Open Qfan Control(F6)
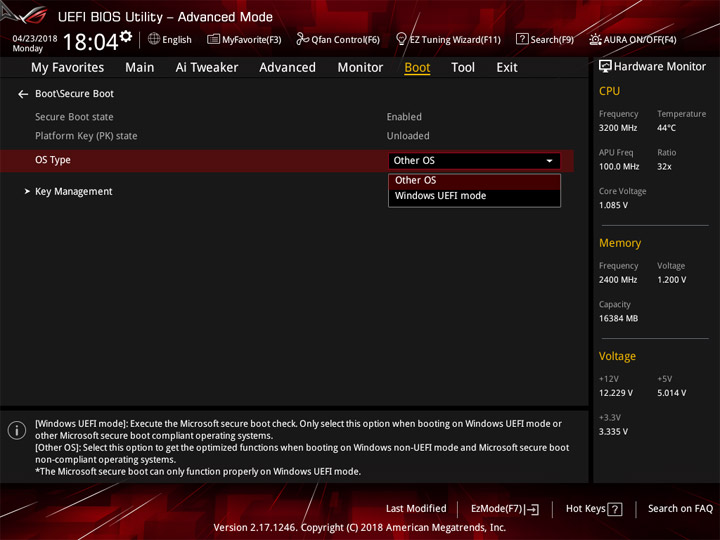 pyautogui.click(x=338, y=39)
